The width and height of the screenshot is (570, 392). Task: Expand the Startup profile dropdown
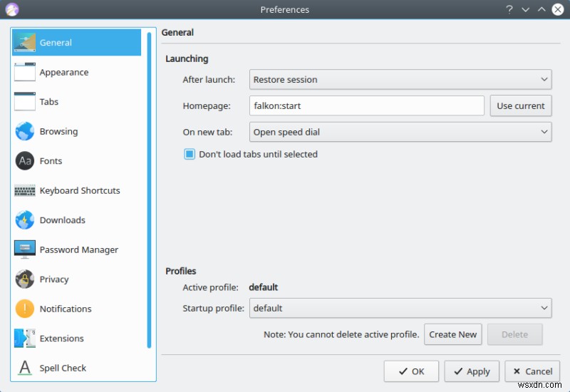click(x=400, y=308)
